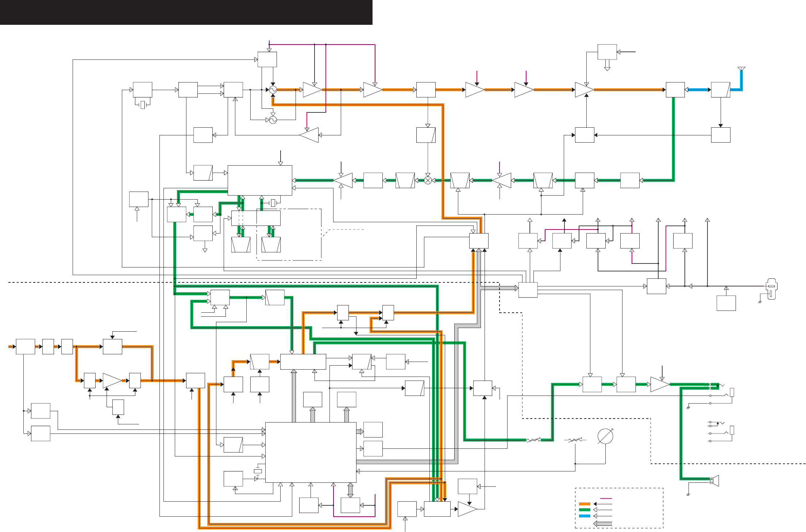The image size is (806, 532).
Task: Click the orange swatch in the legend
Action: 585,504
